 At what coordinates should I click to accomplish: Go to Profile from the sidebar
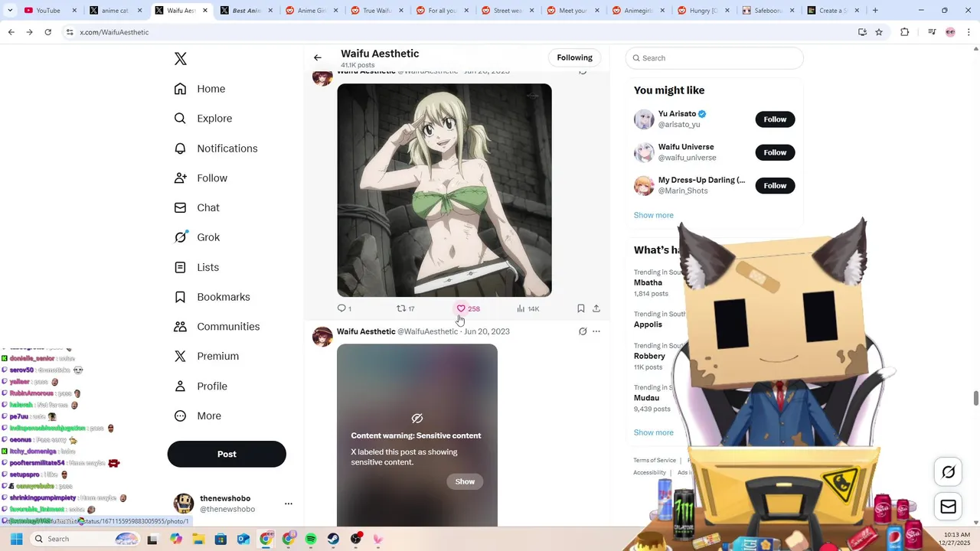pos(201,386)
